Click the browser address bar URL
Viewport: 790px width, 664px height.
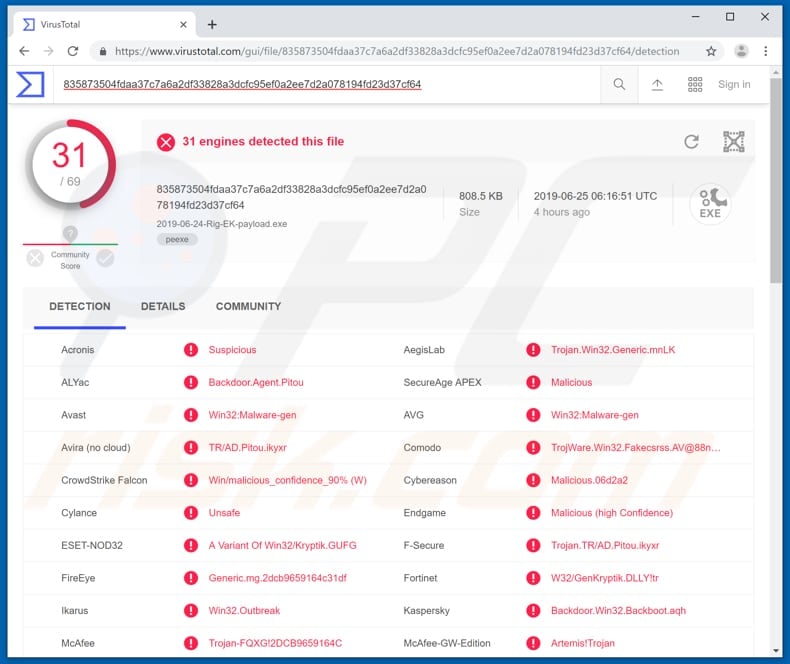397,51
